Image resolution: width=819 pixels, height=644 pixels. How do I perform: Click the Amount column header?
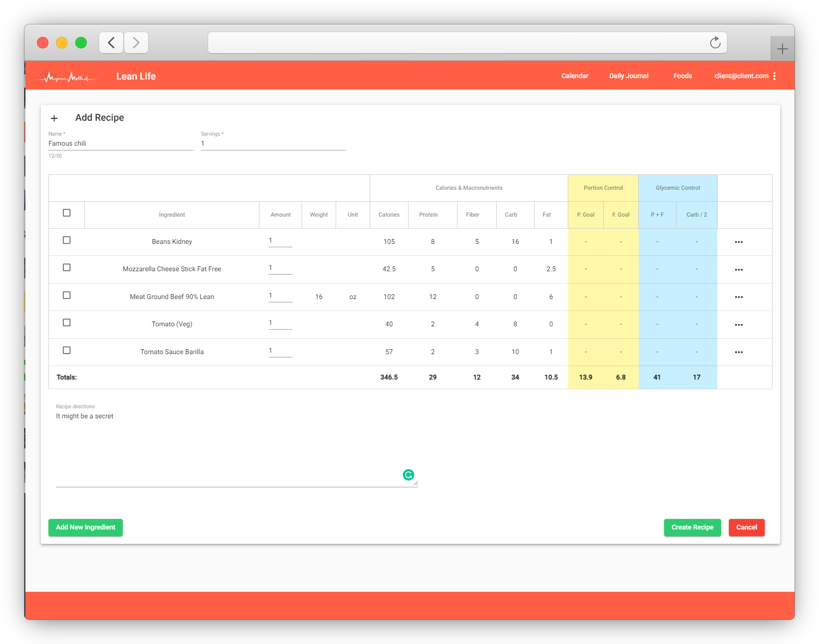(281, 215)
